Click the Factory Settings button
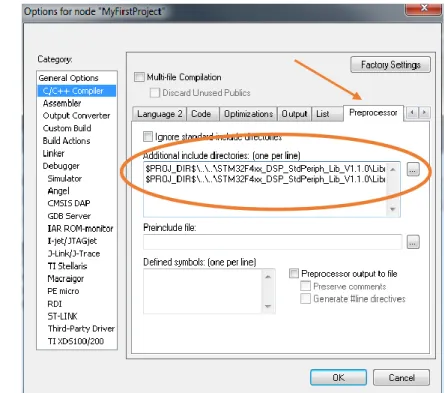This screenshot has width=445, height=393. click(x=390, y=65)
